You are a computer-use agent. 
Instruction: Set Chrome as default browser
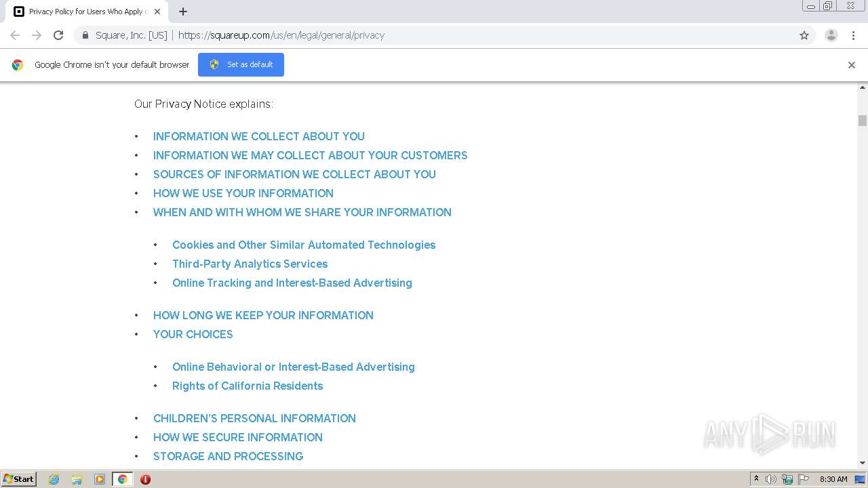click(241, 65)
